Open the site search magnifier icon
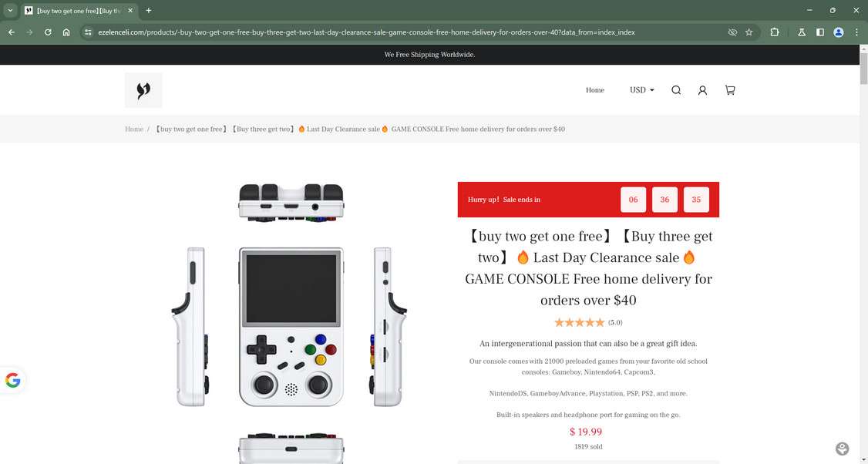 coord(676,90)
